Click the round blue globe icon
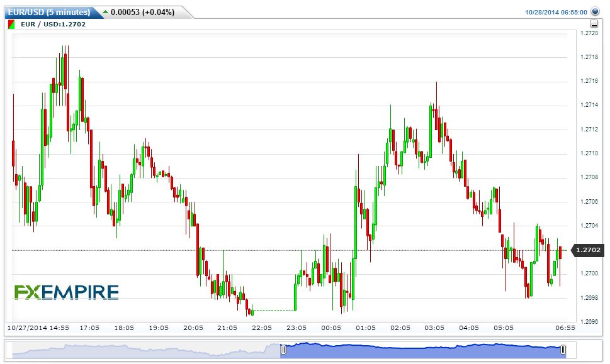 point(595,11)
